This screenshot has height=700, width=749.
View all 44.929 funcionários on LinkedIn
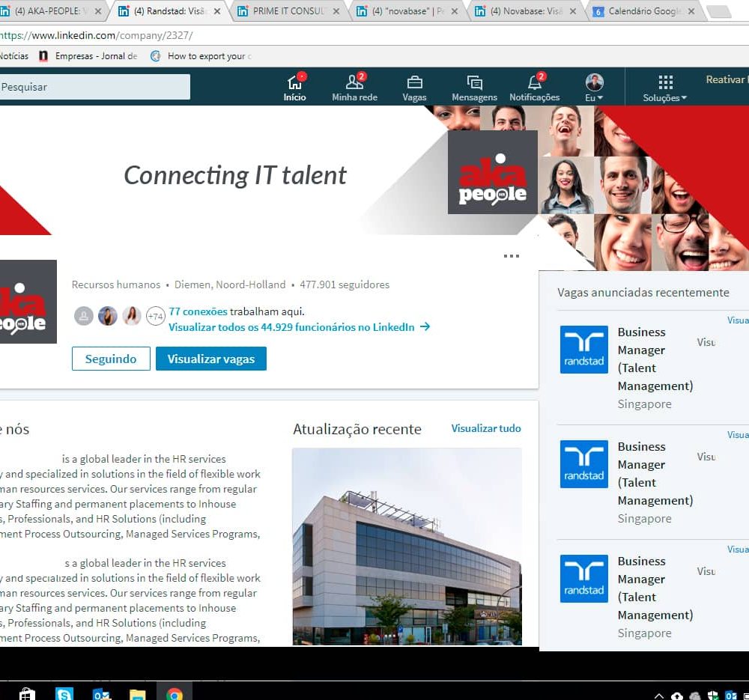click(x=299, y=327)
